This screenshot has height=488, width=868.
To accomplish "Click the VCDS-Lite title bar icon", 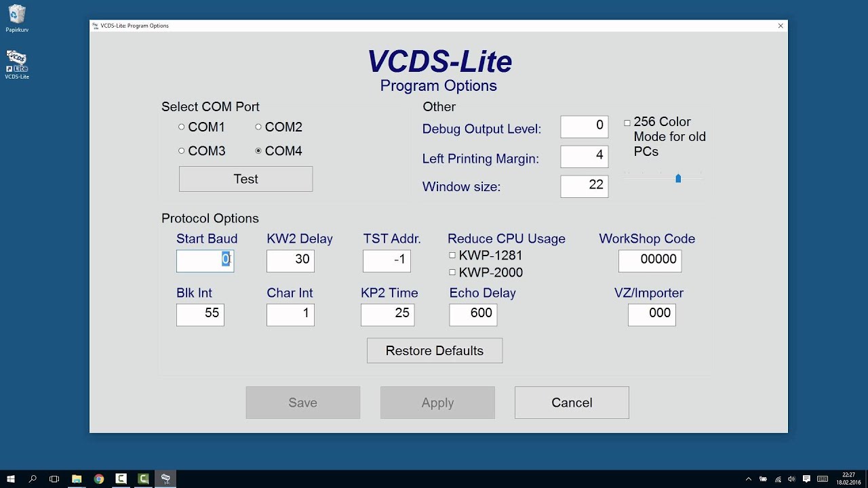I will coord(95,26).
